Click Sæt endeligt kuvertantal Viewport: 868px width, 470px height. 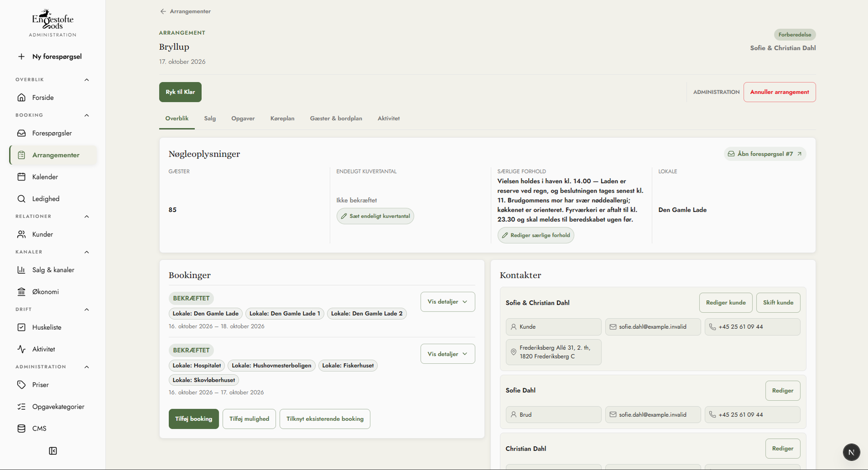[375, 216]
